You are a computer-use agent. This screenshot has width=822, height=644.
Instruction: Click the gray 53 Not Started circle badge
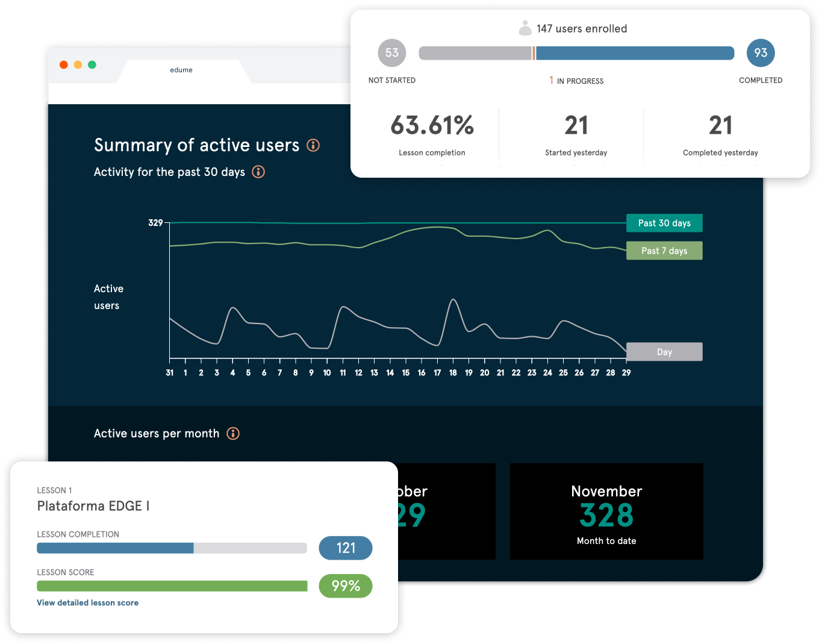(391, 53)
